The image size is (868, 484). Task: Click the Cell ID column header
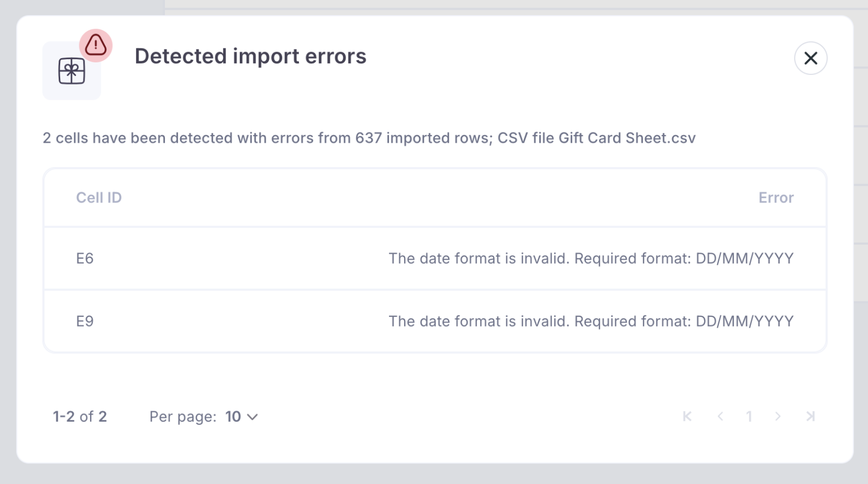[99, 198]
